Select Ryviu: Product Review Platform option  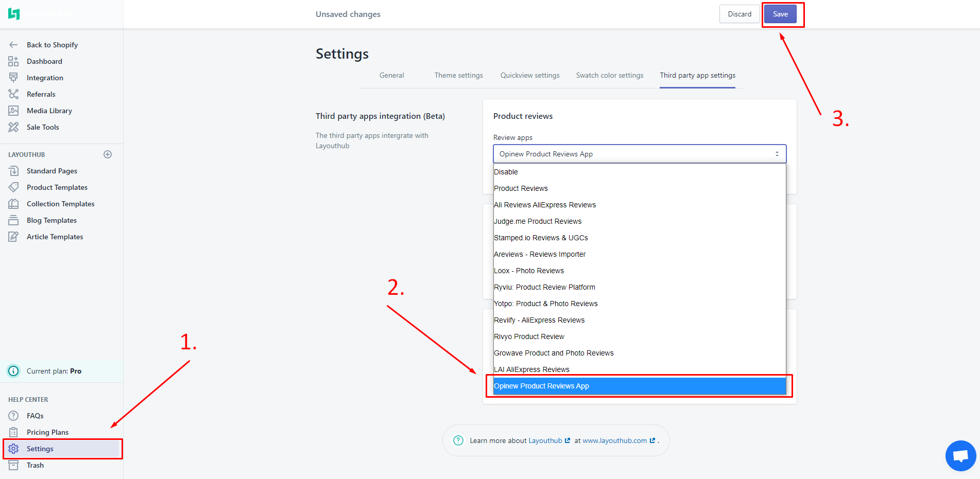pos(640,287)
